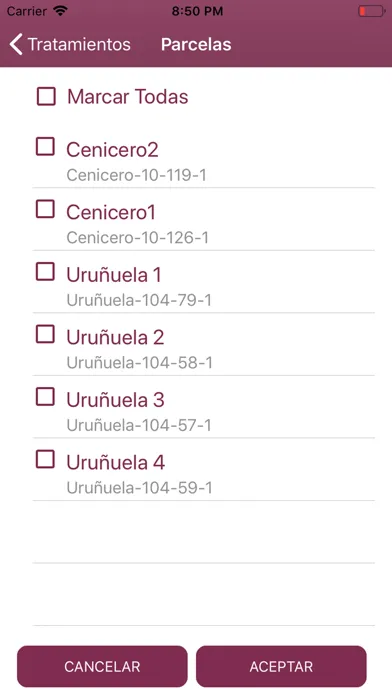
Task: Toggle the Cenicero2 checkbox
Action: (x=45, y=146)
